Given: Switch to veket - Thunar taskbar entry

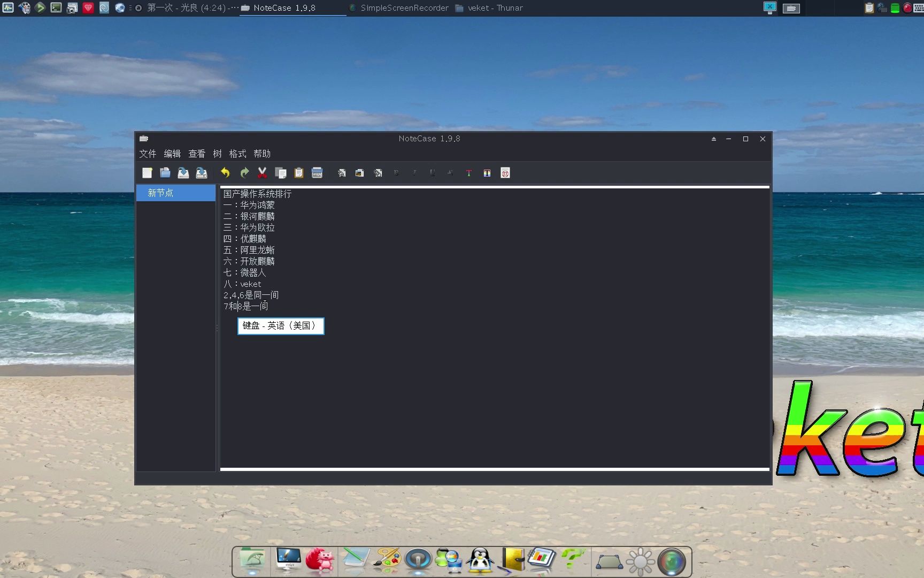Looking at the screenshot, I should 489,8.
